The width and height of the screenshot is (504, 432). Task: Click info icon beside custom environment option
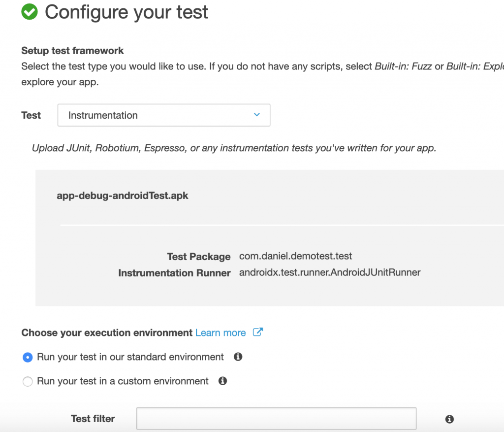pyautogui.click(x=222, y=381)
